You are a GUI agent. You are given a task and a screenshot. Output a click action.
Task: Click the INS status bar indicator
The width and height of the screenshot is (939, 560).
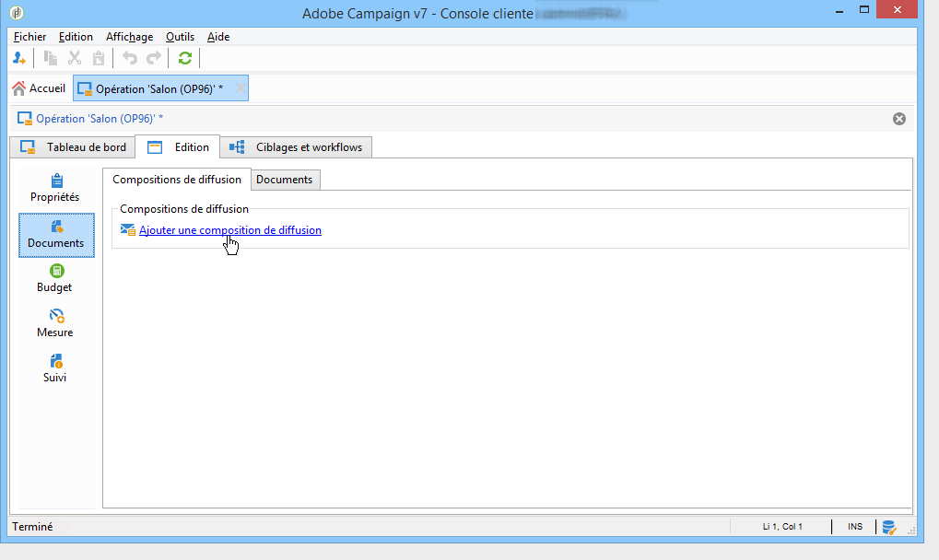[x=855, y=527]
